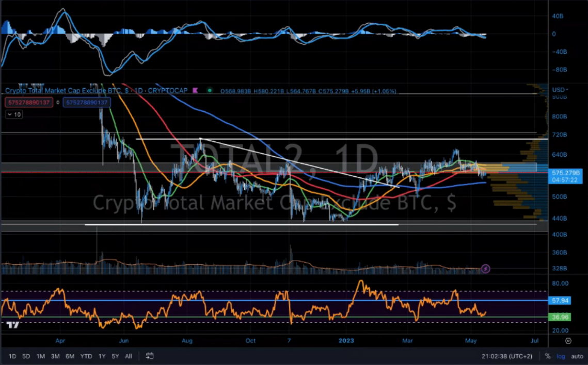
Task: Open the USD currency dropdown
Action: 559,90
